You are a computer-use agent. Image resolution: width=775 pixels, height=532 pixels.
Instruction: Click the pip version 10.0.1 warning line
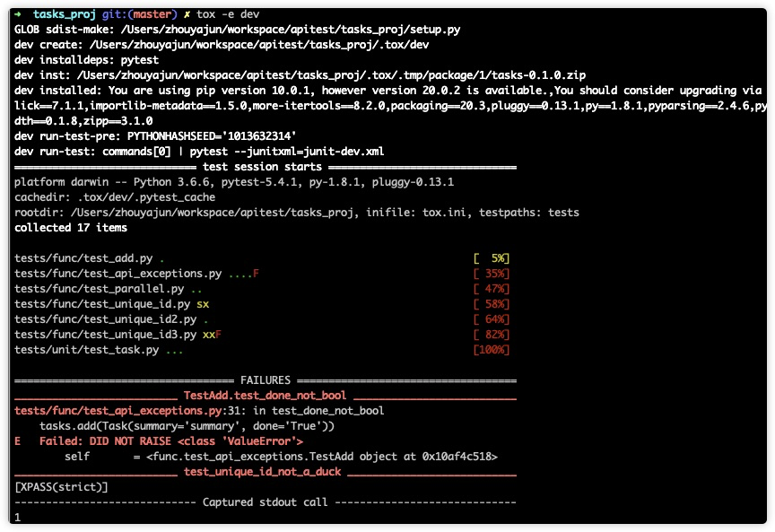click(x=388, y=91)
